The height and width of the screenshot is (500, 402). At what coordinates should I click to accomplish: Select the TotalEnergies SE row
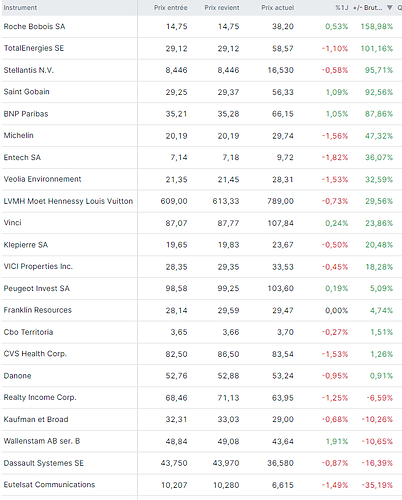pyautogui.click(x=201, y=48)
